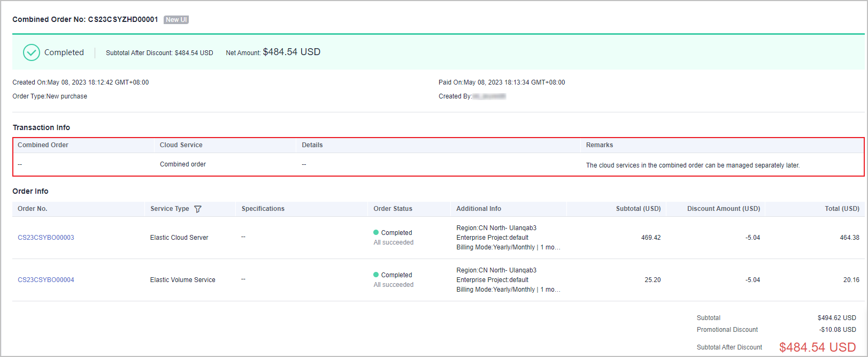Click the Order Info heading
868x357 pixels.
[30, 191]
